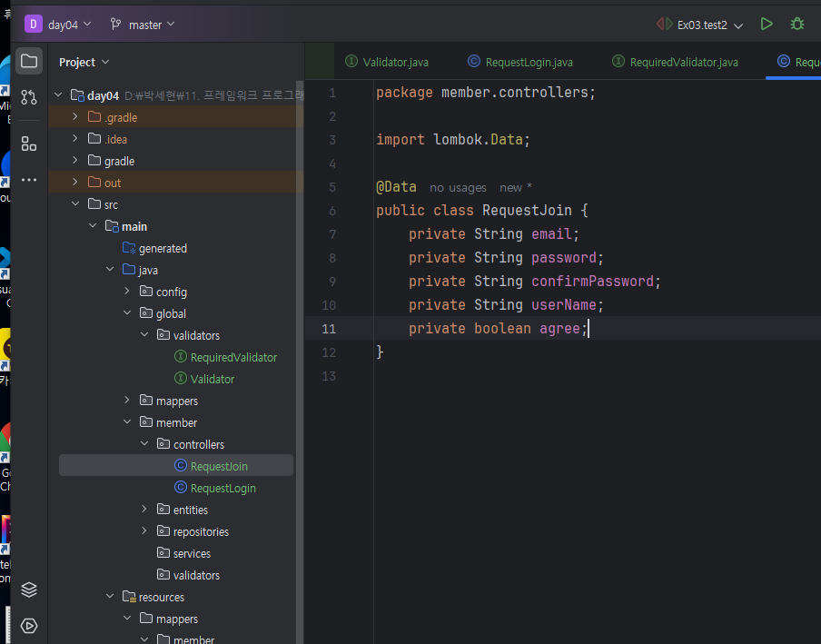Open the master branch dropdown
Screen dimensions: 821x644
[x=143, y=25]
